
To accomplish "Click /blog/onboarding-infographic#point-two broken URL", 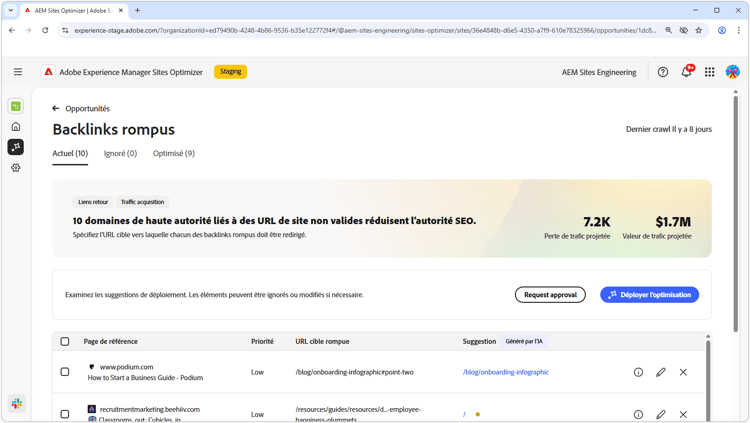I will [x=354, y=372].
